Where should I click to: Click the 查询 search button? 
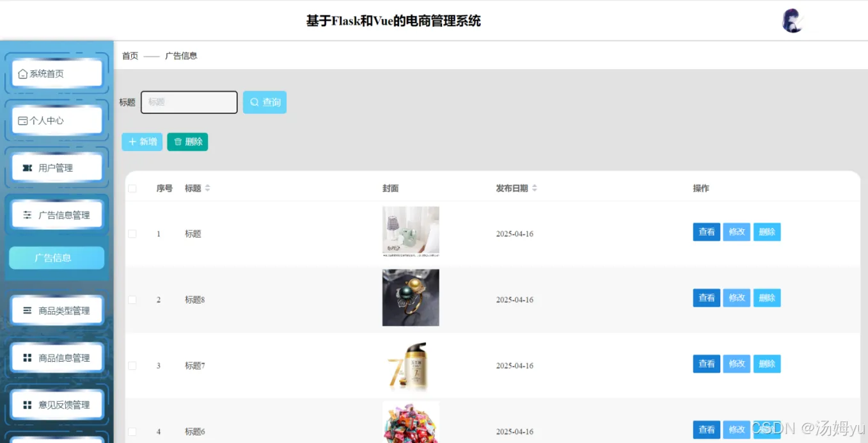coord(265,102)
